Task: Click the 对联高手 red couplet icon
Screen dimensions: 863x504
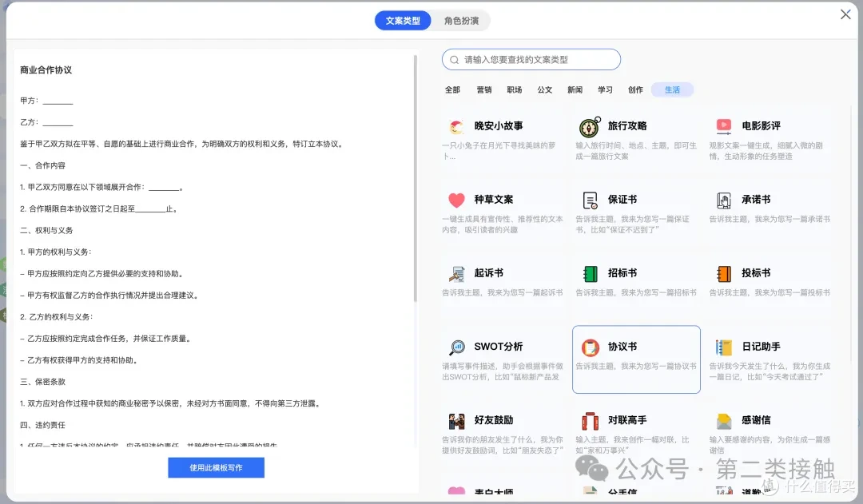Action: point(590,421)
